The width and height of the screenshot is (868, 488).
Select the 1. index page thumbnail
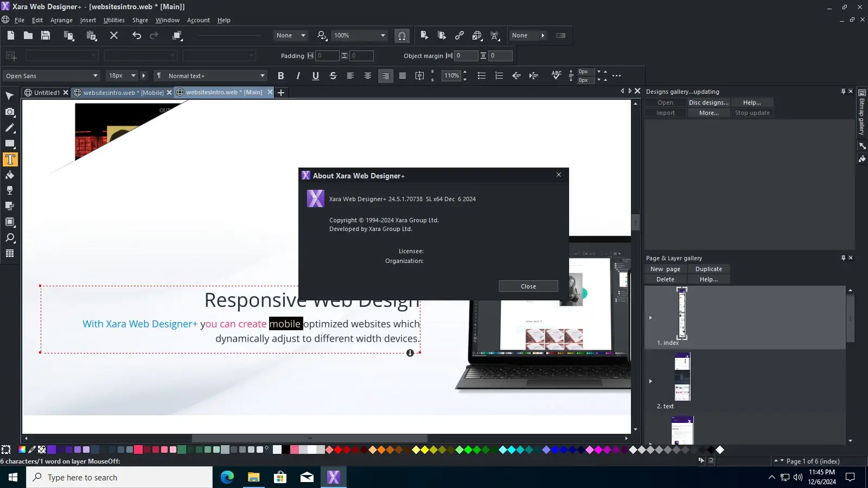point(682,313)
